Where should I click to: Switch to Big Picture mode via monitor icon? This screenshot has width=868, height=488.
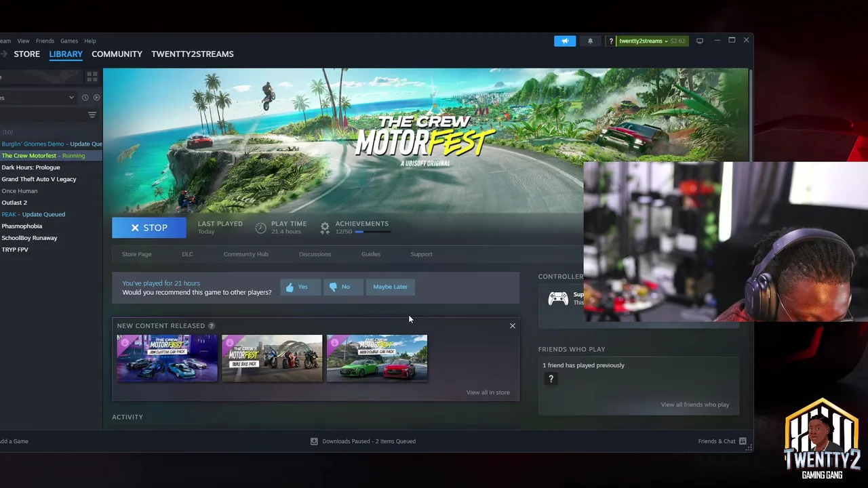(x=700, y=41)
